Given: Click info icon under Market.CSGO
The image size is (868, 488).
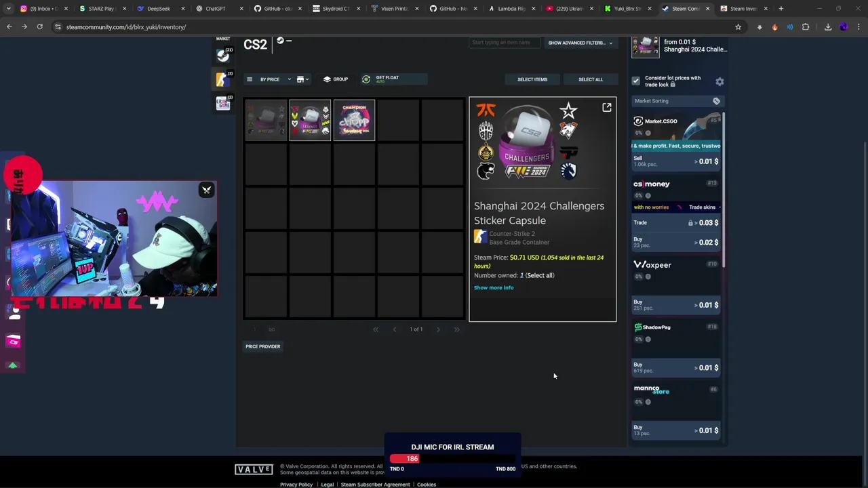Looking at the screenshot, I should point(648,133).
